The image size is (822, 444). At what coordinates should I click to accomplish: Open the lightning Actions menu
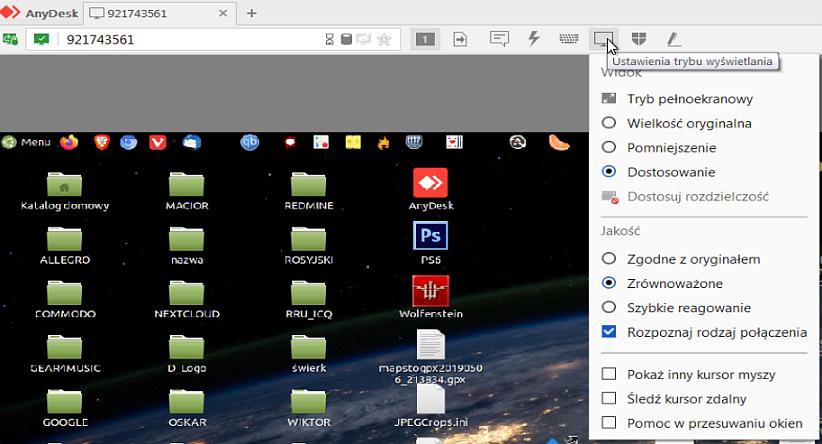point(534,39)
